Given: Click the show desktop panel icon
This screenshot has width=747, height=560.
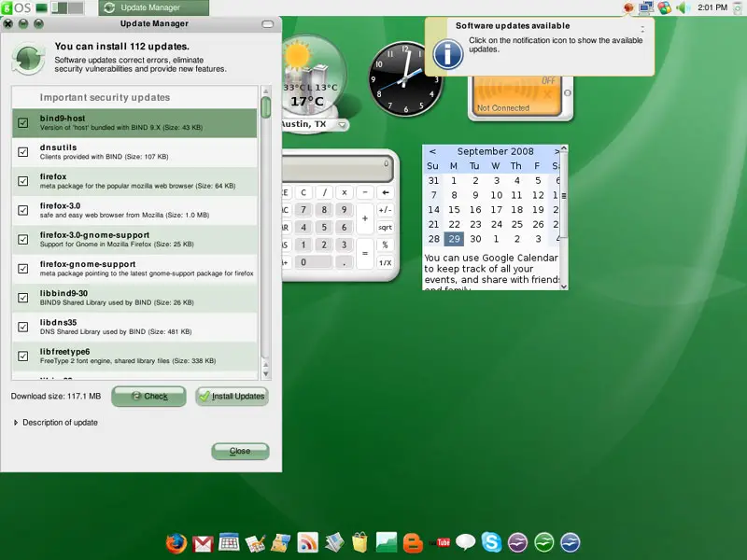Looking at the screenshot, I should tap(42, 7).
